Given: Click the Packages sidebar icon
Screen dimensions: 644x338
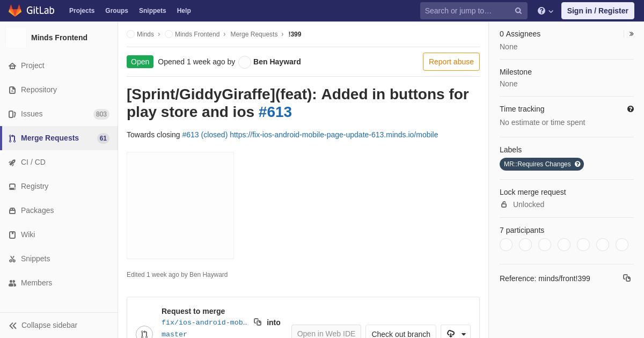Looking at the screenshot, I should coord(12,211).
